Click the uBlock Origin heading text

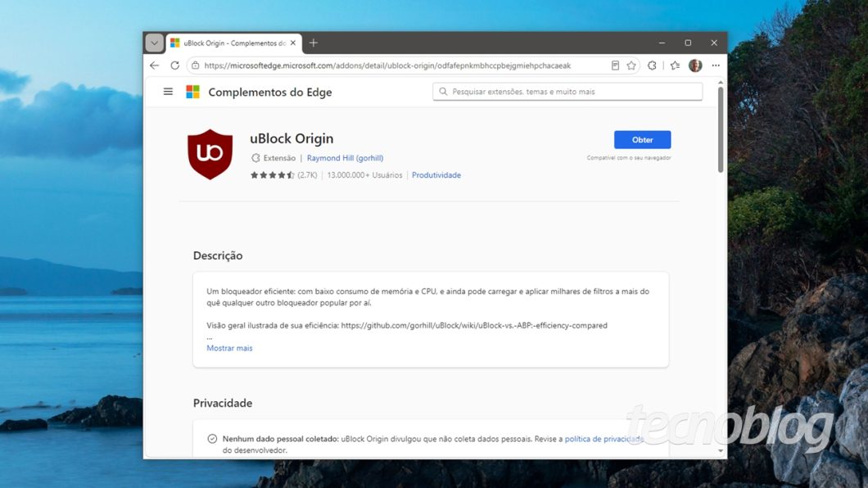coord(292,138)
